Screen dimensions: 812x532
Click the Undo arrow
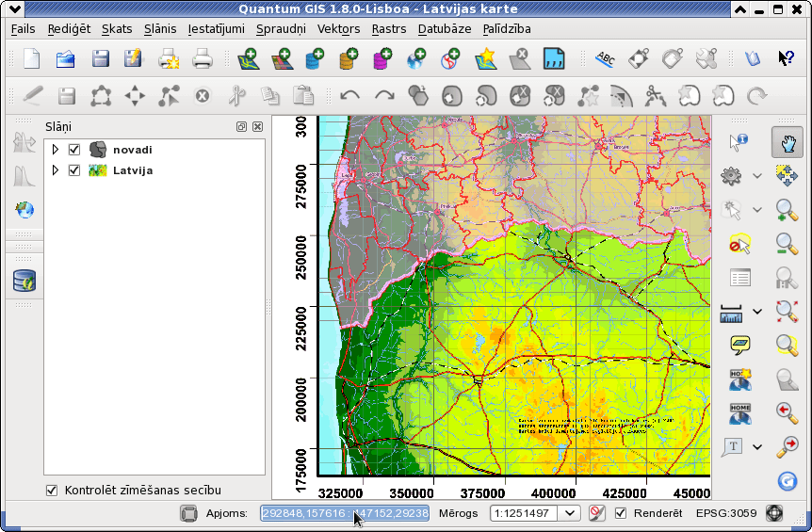tap(350, 96)
